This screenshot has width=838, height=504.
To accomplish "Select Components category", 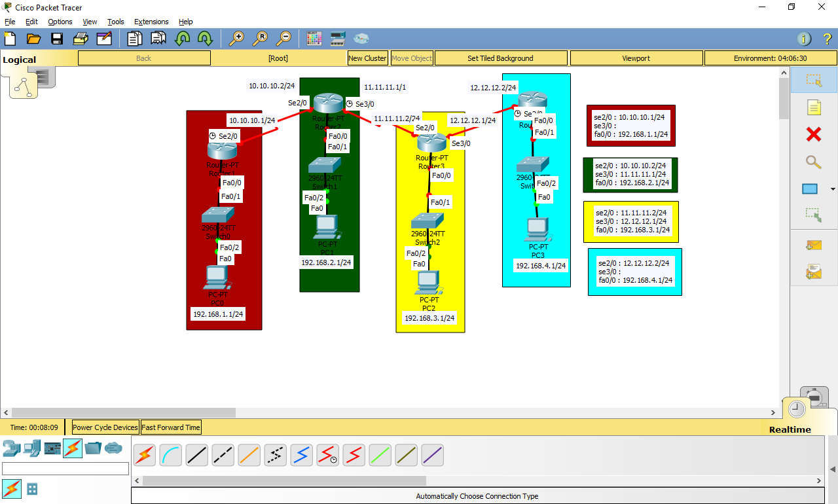I will [x=52, y=448].
